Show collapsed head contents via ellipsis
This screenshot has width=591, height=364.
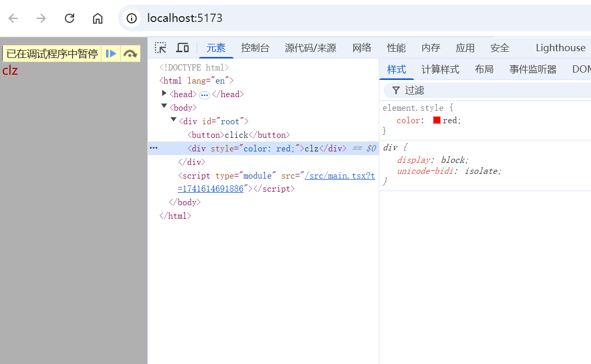click(204, 95)
